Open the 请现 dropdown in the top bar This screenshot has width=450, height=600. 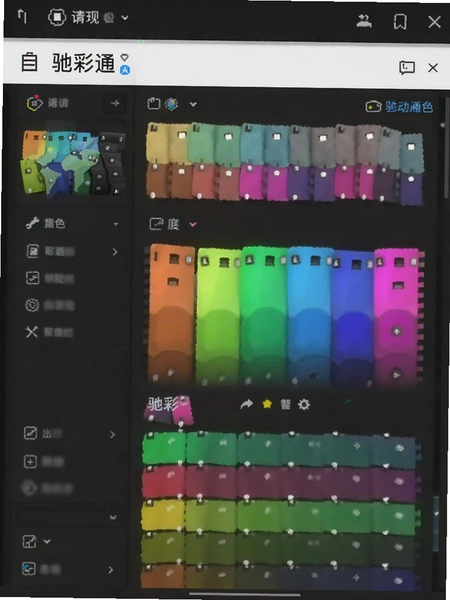pos(88,18)
